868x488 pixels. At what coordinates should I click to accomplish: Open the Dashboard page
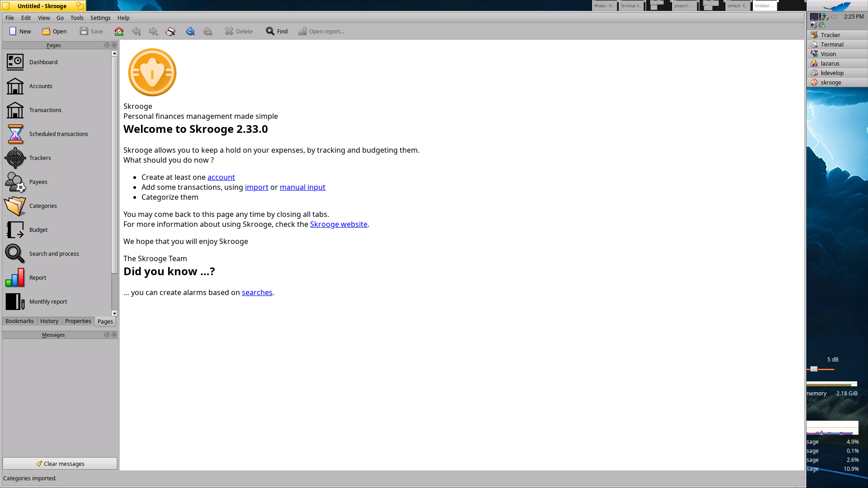57,62
